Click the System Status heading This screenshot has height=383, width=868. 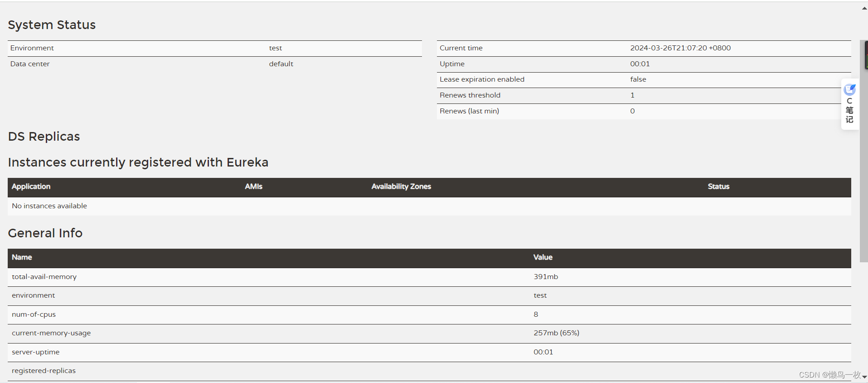tap(52, 25)
